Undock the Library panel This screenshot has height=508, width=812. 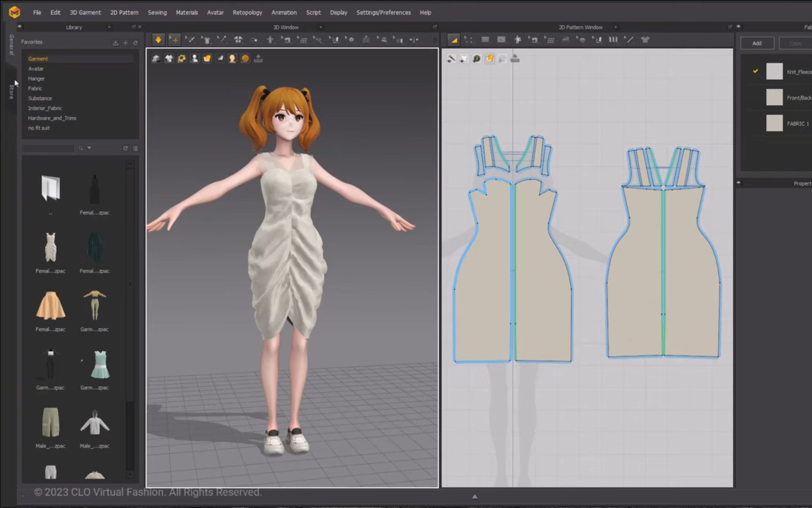coord(133,27)
